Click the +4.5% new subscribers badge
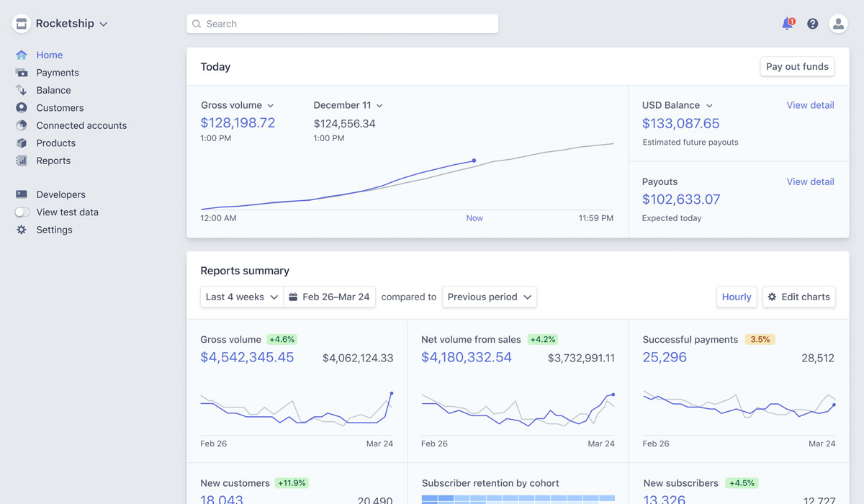This screenshot has height=504, width=864. 741,483
